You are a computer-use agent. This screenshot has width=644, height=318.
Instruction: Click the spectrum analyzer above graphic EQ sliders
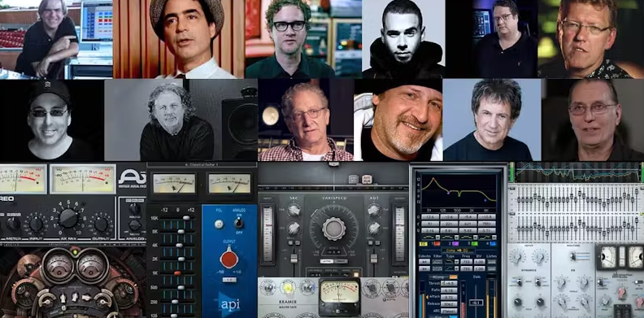(577, 172)
